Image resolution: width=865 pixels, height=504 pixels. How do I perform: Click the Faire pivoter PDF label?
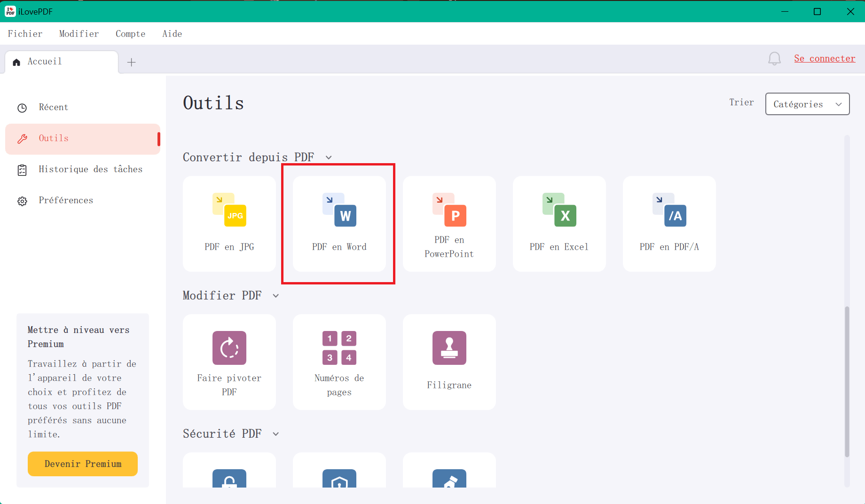(229, 385)
